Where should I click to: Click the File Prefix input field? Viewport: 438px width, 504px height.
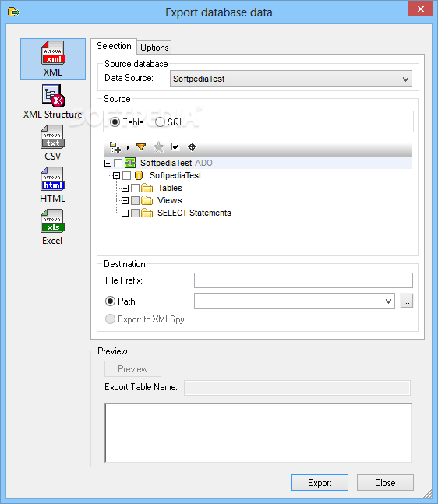(x=303, y=280)
